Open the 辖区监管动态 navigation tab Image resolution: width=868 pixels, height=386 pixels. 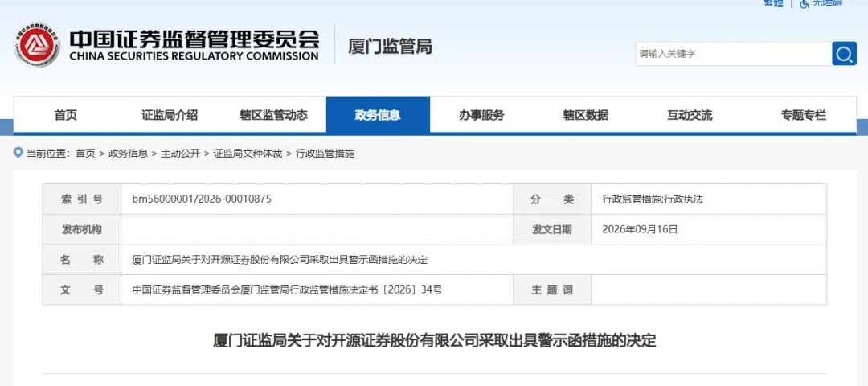coord(273,115)
